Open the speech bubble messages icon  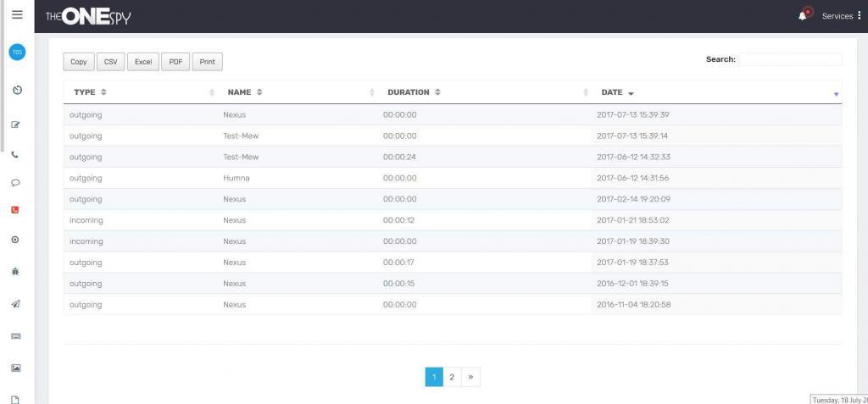(x=15, y=183)
